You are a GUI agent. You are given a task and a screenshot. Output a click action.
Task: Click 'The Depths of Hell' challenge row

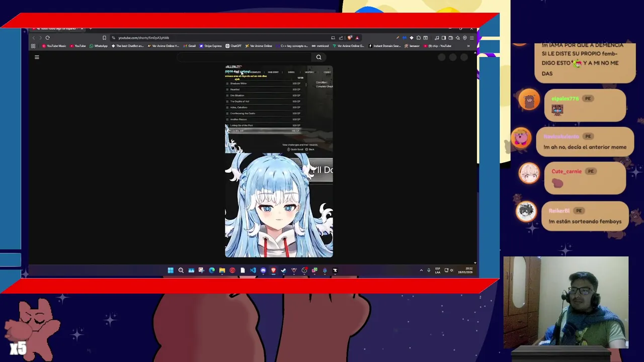(x=265, y=102)
